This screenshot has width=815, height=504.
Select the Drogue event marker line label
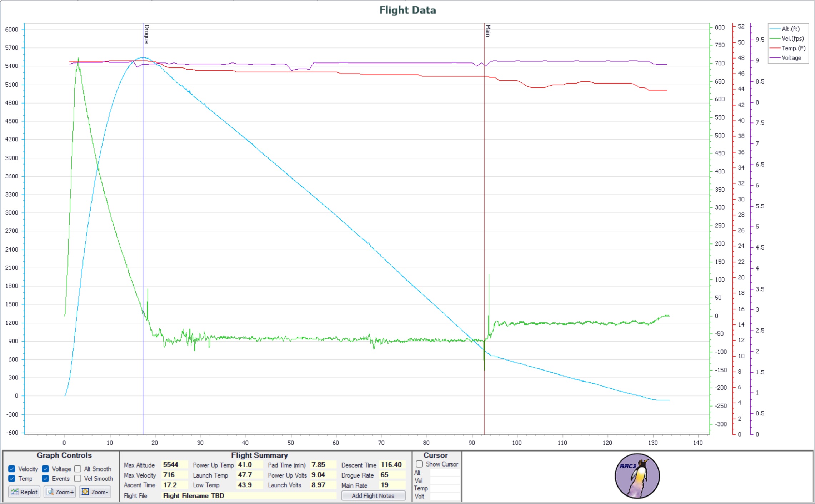tap(146, 34)
